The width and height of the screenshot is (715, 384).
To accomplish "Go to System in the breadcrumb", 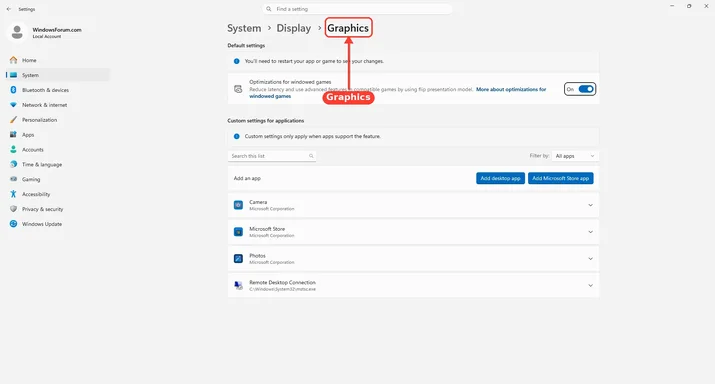I will coord(244,28).
